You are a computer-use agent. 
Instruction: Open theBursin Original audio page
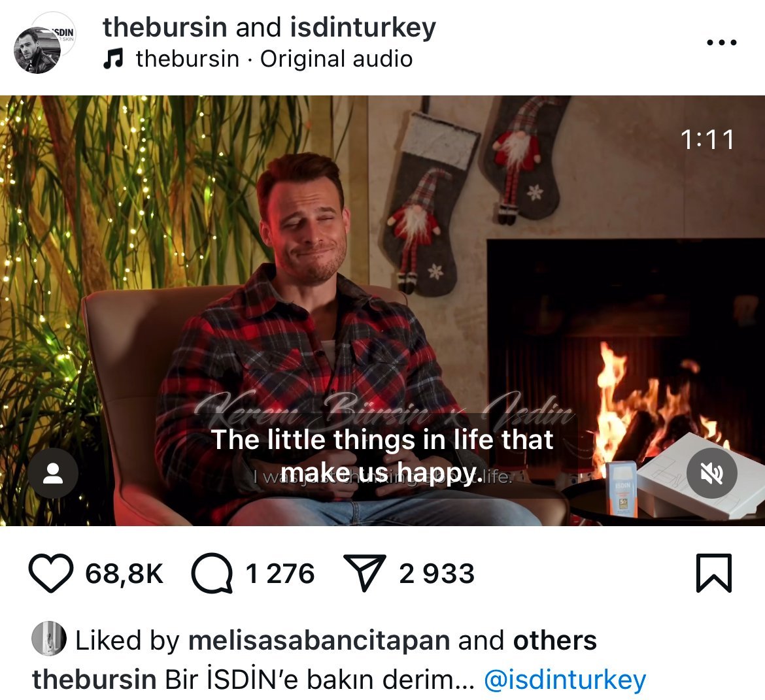(274, 59)
